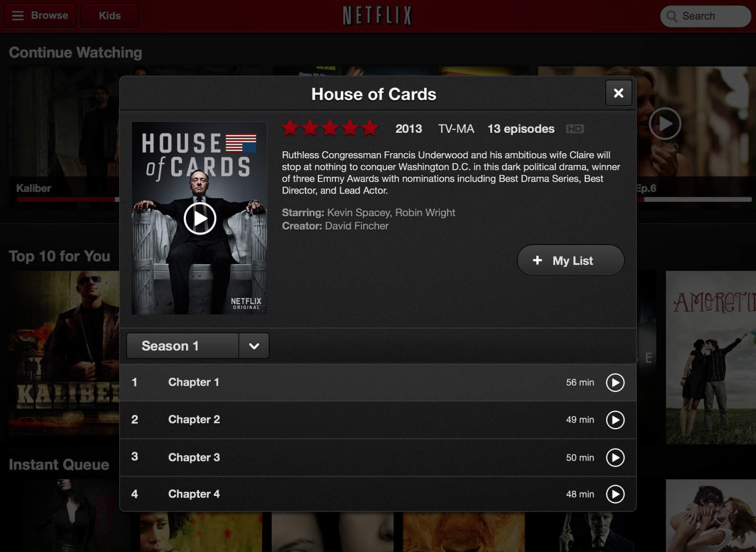Play Chapter 4 using its play icon
This screenshot has width=756, height=552.
pos(615,494)
